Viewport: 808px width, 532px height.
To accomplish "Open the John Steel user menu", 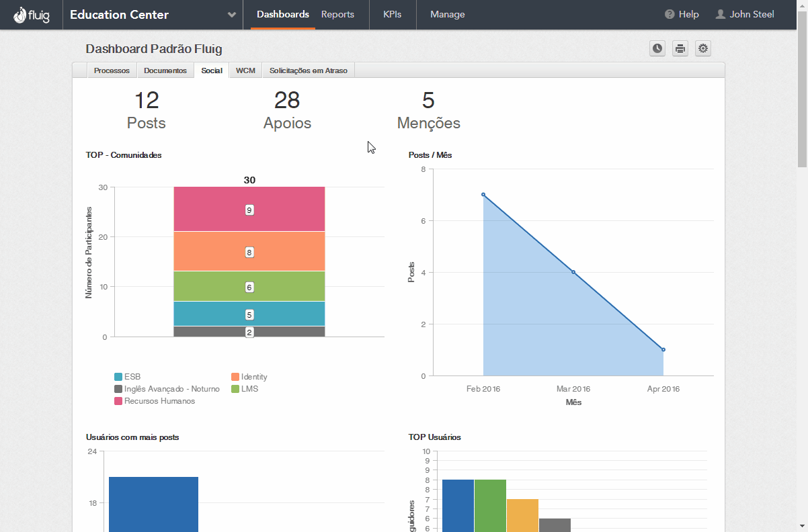I will pos(745,14).
